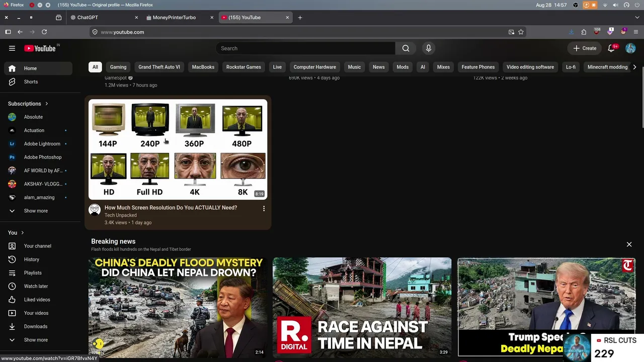This screenshot has width=644, height=362.
Task: Open picture-in-picture icon in address bar
Action: 511,32
